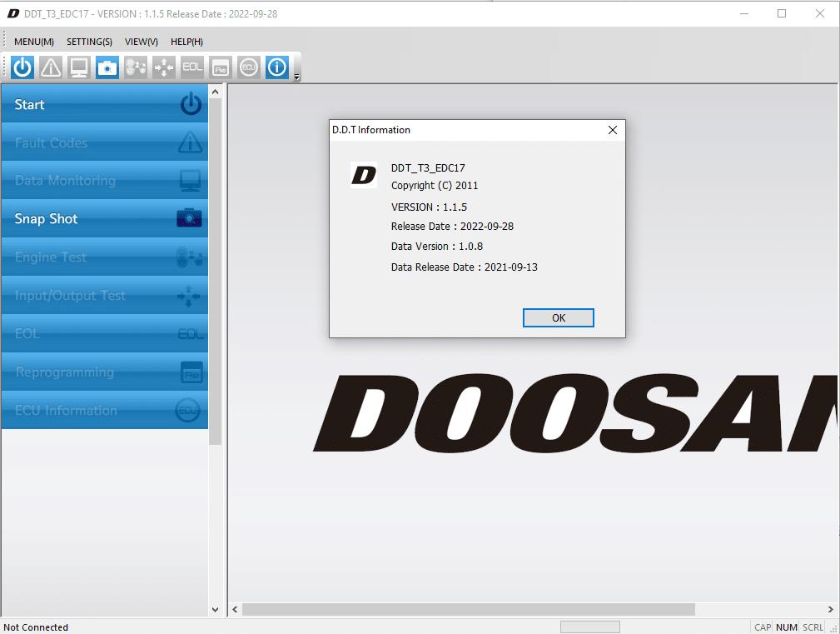Open the SETTING(S) menu
This screenshot has height=634, width=840.
pos(89,42)
